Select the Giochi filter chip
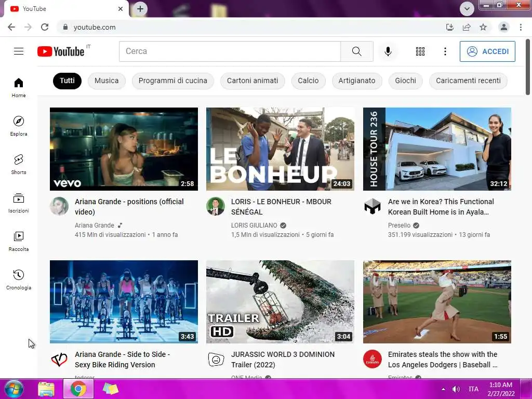Viewport: 532px width, 399px height. pos(405,81)
